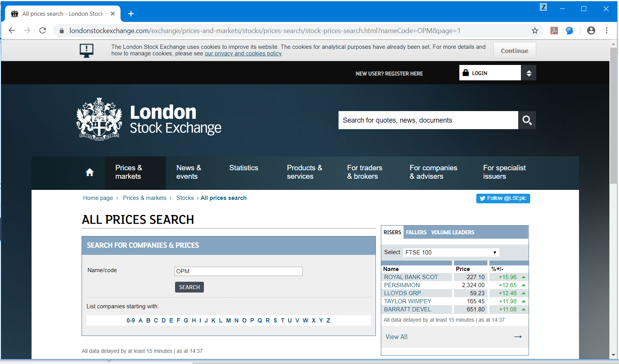619x364 pixels.
Task: Click the browser Back arrow
Action: point(12,30)
